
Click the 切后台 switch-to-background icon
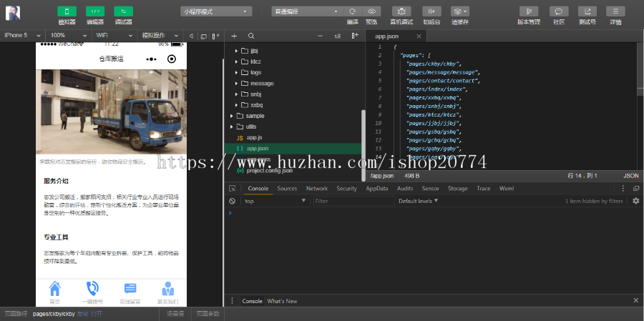pyautogui.click(x=431, y=11)
